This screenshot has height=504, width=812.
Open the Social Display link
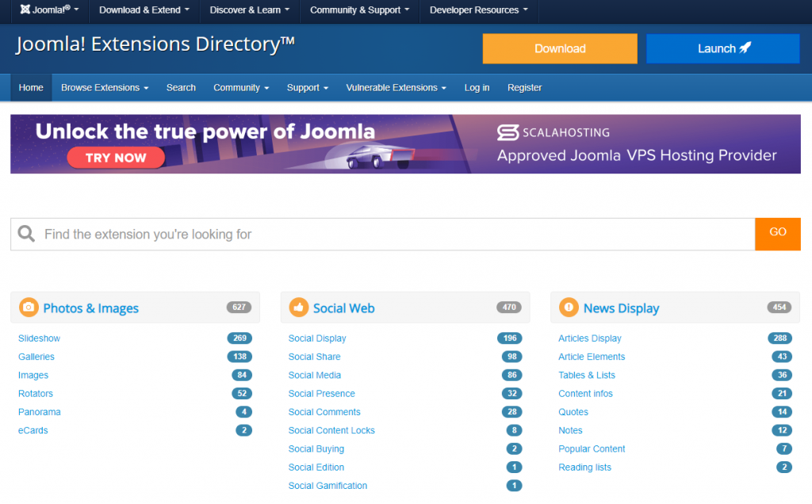click(317, 338)
